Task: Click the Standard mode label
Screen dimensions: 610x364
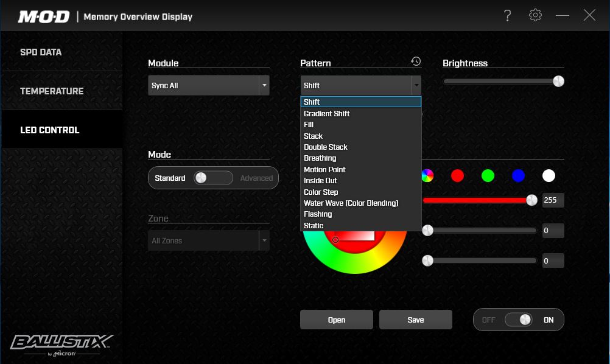Action: click(x=170, y=178)
